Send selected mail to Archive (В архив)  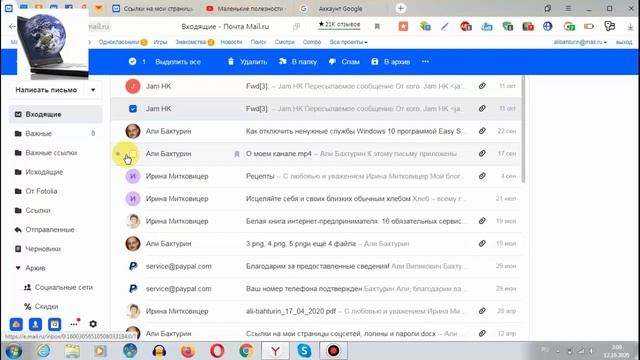391,62
